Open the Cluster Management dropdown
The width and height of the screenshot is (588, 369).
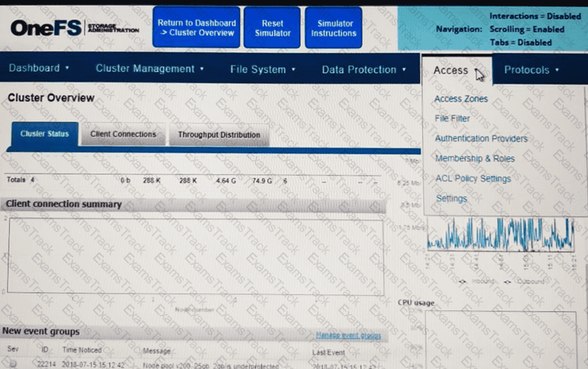[150, 69]
